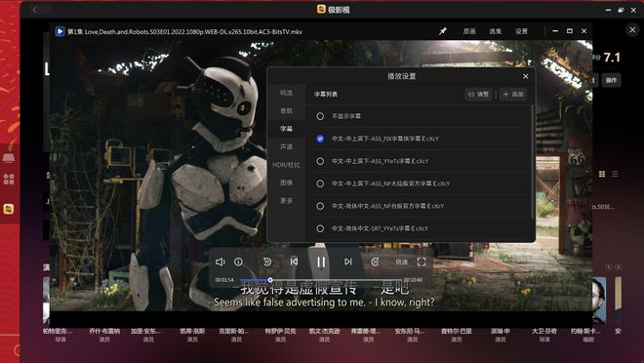
Task: Skip to the previous episode
Action: 294,262
